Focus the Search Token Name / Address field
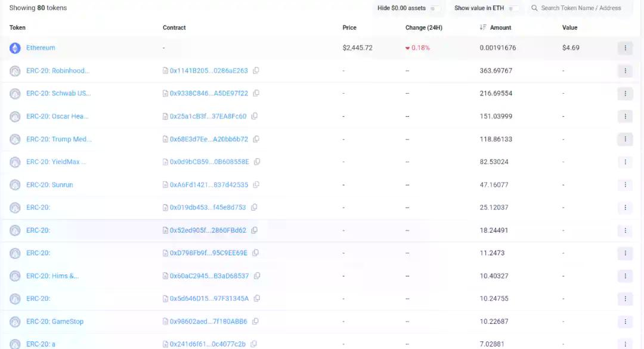Image resolution: width=644 pixels, height=349 pixels. click(580, 8)
